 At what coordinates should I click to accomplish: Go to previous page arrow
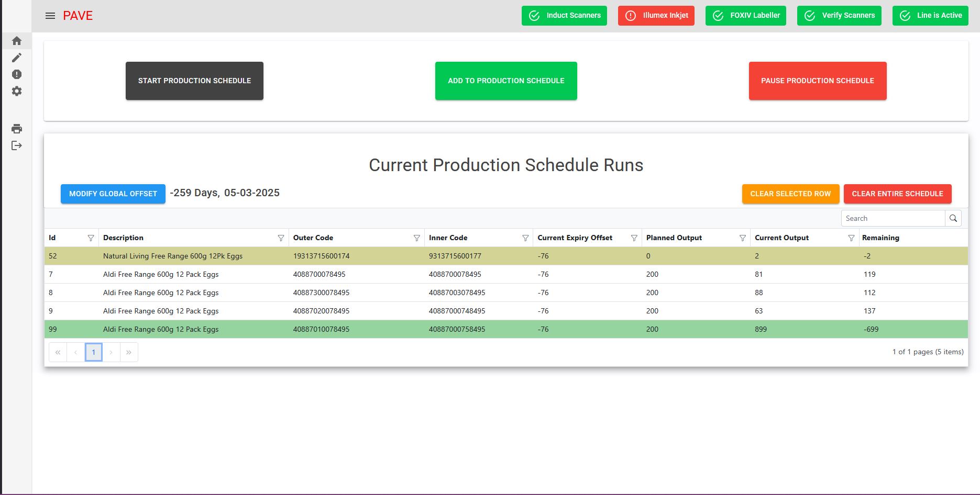pyautogui.click(x=75, y=352)
